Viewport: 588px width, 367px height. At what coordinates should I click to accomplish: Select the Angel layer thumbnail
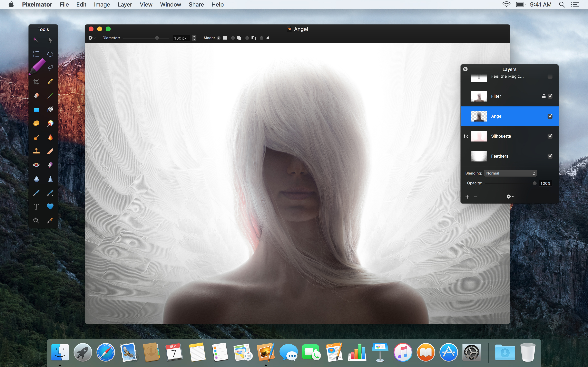point(478,116)
